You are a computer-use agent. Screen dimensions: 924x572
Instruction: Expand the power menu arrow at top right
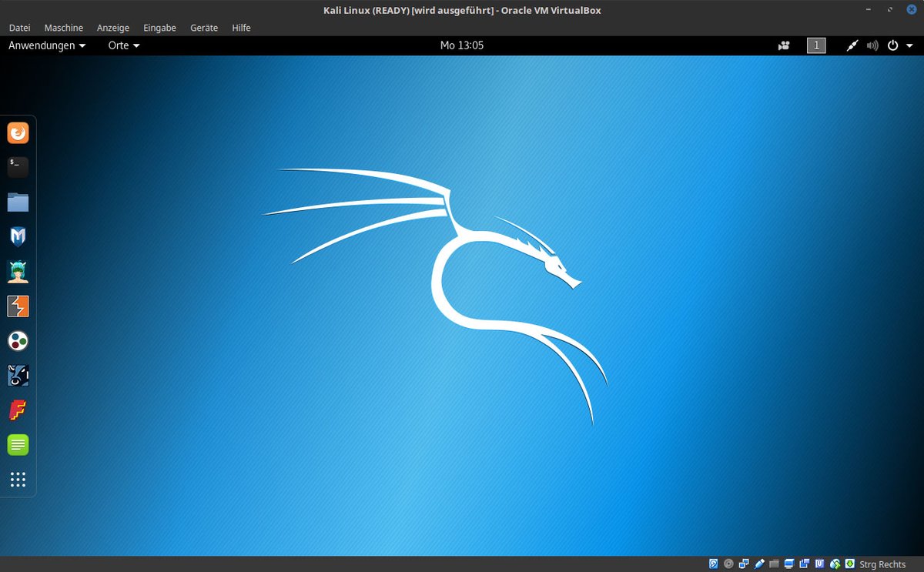pyautogui.click(x=909, y=45)
